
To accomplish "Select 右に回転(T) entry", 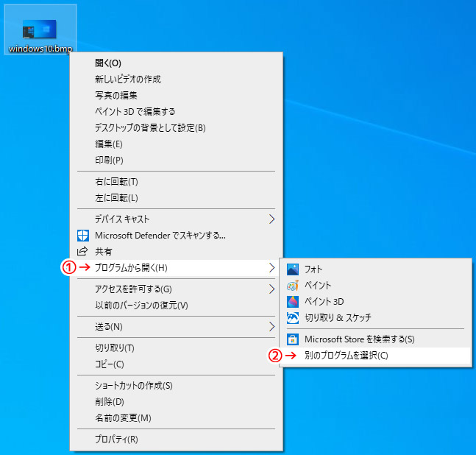I will tap(176, 182).
